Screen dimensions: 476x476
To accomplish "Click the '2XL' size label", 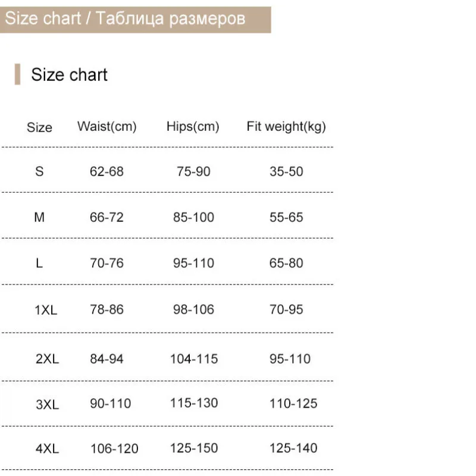I will 47,359.
